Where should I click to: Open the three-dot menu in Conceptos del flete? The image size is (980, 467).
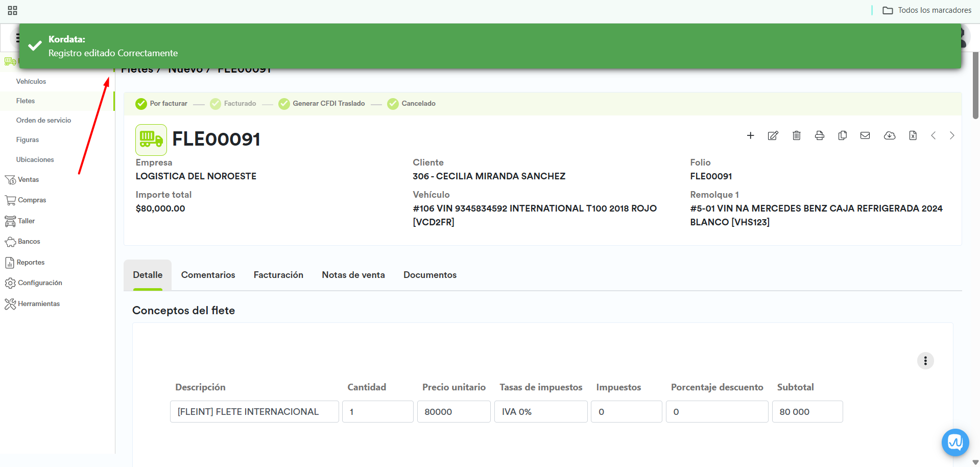(x=925, y=361)
